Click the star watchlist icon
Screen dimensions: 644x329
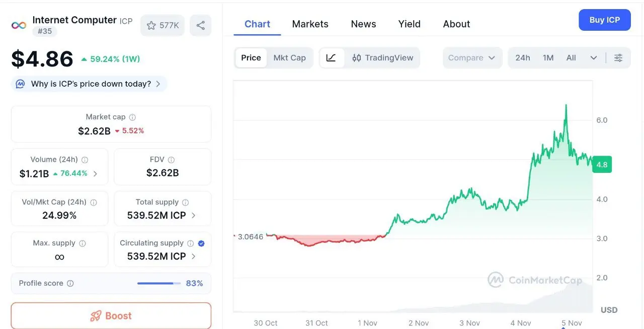click(x=151, y=25)
